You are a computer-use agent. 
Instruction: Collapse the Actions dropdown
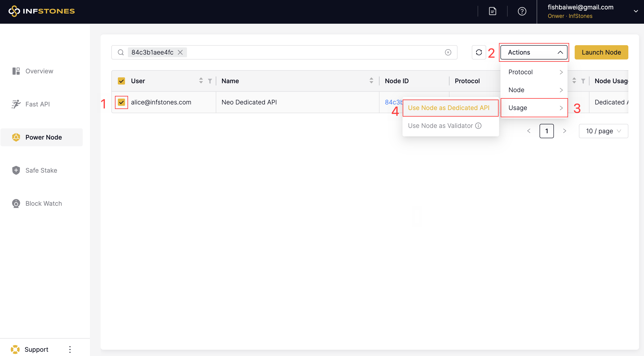coord(534,52)
